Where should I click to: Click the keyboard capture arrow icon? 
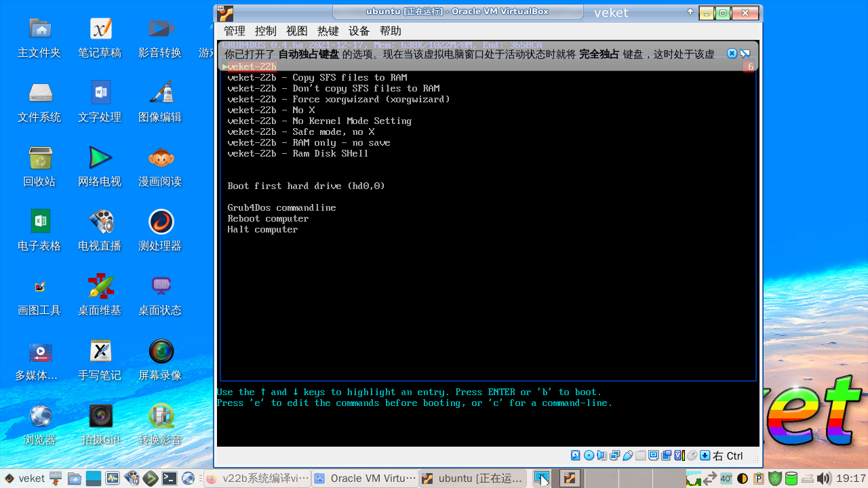coord(705,455)
